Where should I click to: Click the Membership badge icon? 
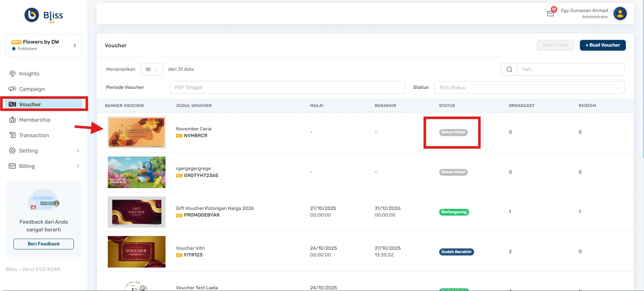pos(12,120)
